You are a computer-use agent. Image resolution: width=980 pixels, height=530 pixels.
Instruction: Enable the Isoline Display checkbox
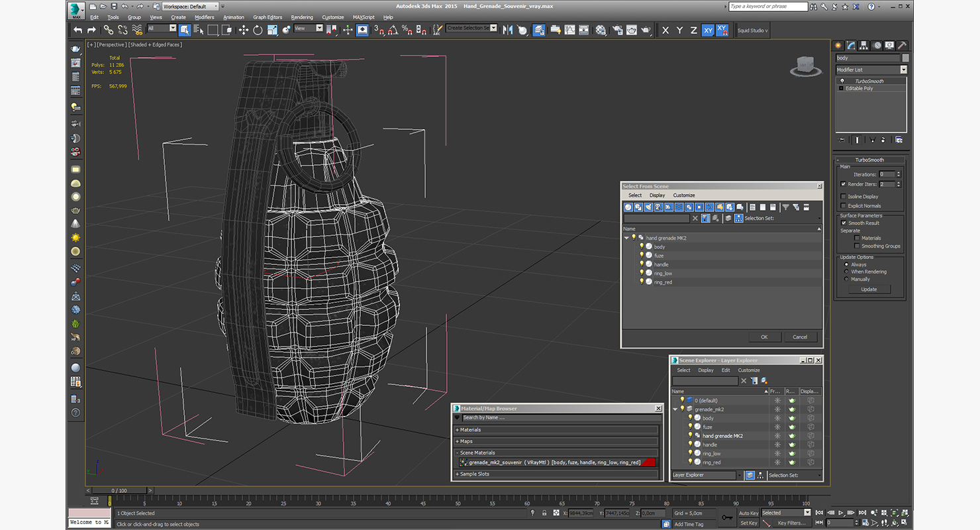click(843, 197)
